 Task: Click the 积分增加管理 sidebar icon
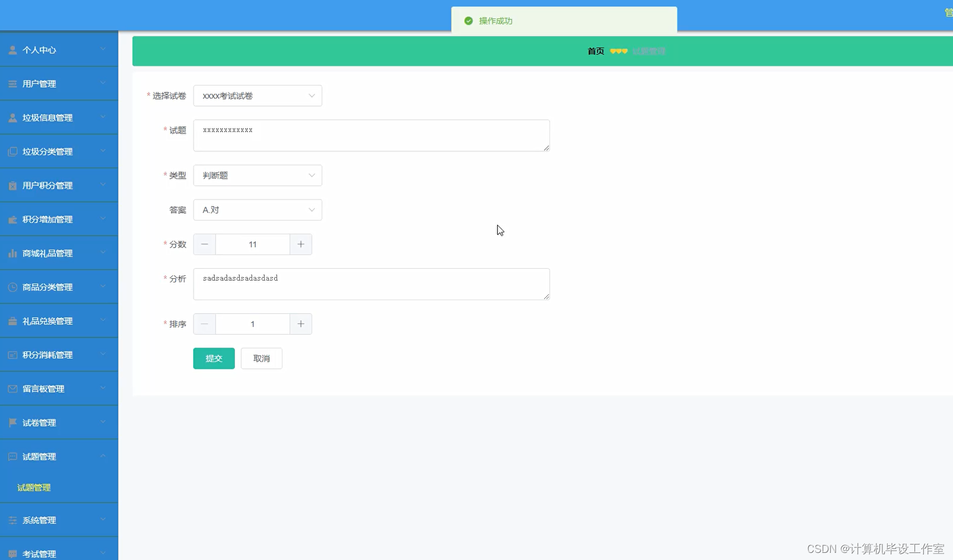pyautogui.click(x=12, y=219)
